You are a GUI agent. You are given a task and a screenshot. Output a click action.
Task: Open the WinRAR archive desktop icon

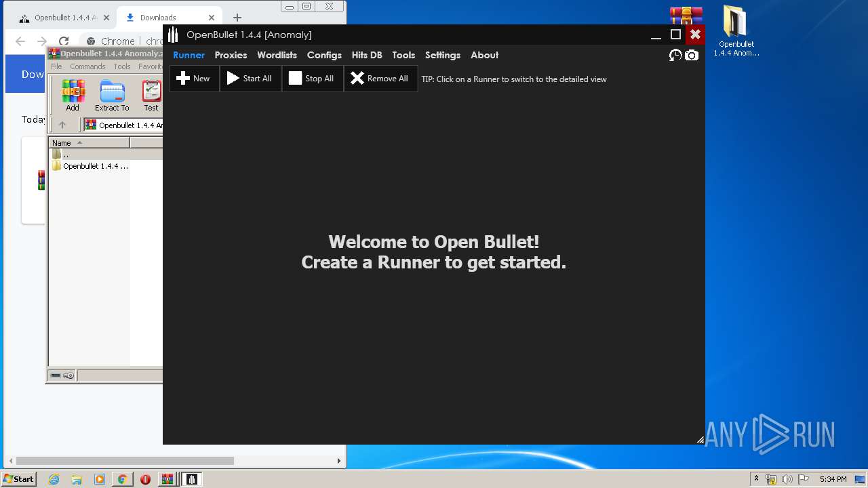coord(686,16)
